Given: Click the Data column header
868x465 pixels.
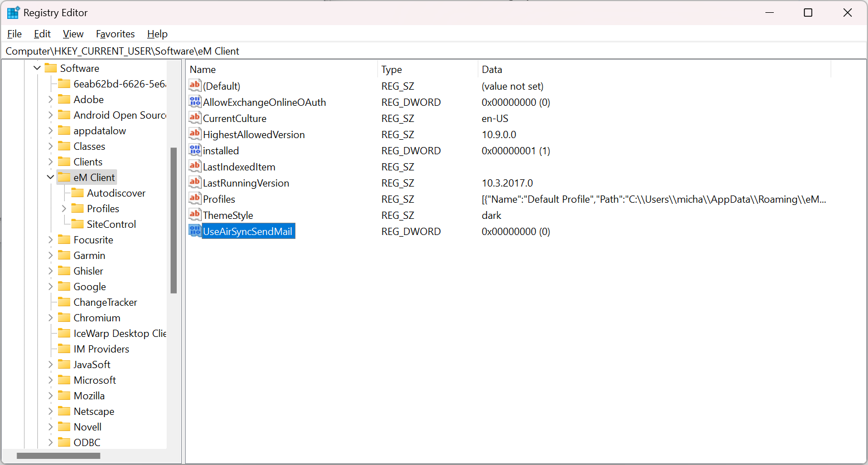Looking at the screenshot, I should 654,70.
